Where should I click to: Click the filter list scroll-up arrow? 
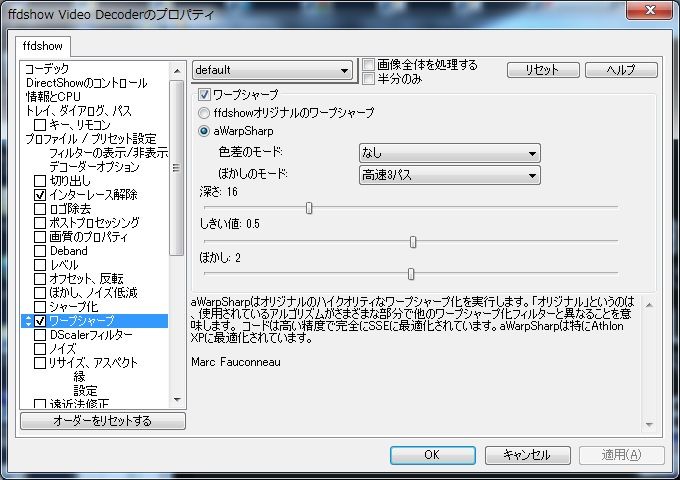click(x=177, y=71)
